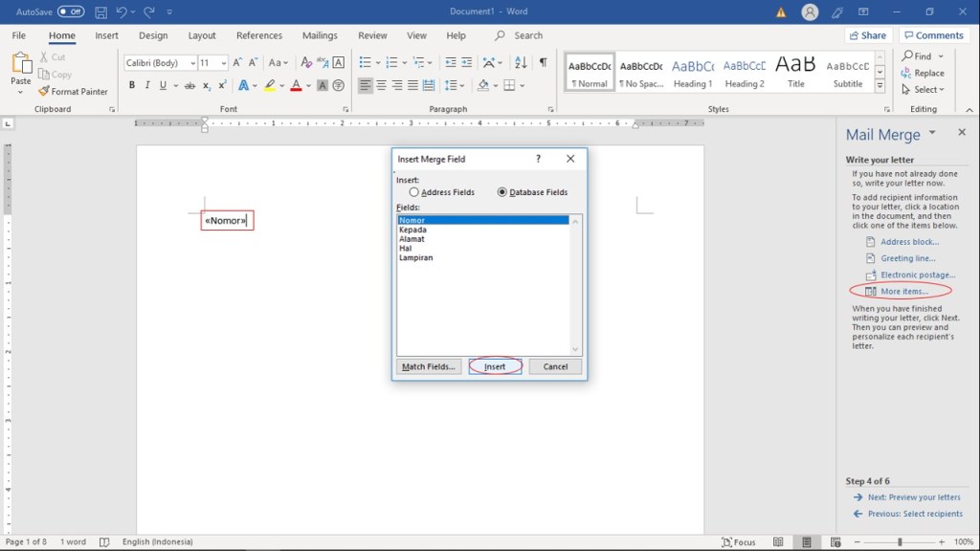Image resolution: width=980 pixels, height=551 pixels.
Task: Open the Mailings ribbon tab
Action: [x=320, y=35]
